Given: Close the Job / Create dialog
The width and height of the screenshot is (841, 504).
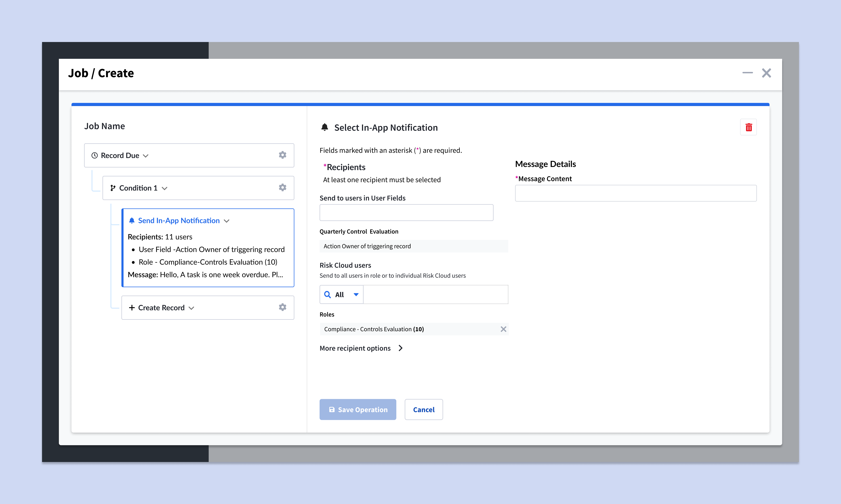Looking at the screenshot, I should (x=766, y=73).
